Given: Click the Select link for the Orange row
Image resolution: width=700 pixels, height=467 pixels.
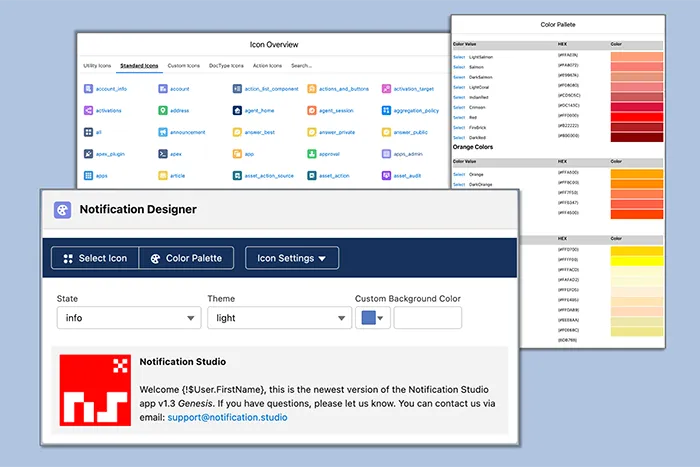Looking at the screenshot, I should click(x=459, y=175).
